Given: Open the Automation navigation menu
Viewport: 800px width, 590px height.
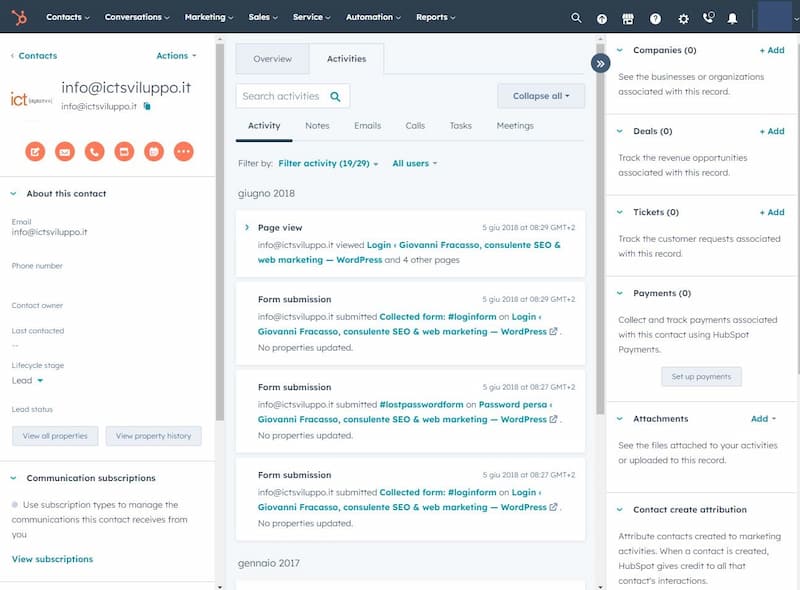Looking at the screenshot, I should [x=373, y=17].
